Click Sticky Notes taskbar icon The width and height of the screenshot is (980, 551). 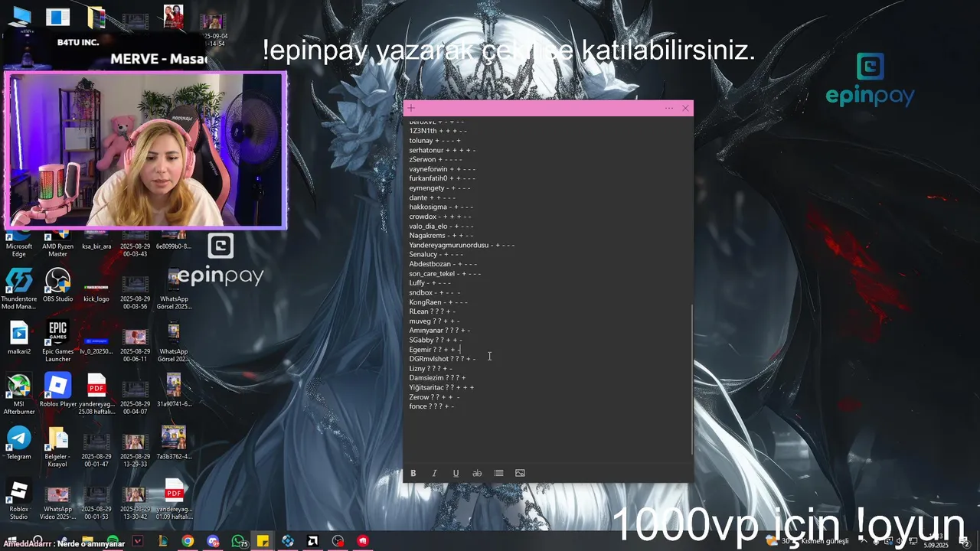tap(263, 541)
